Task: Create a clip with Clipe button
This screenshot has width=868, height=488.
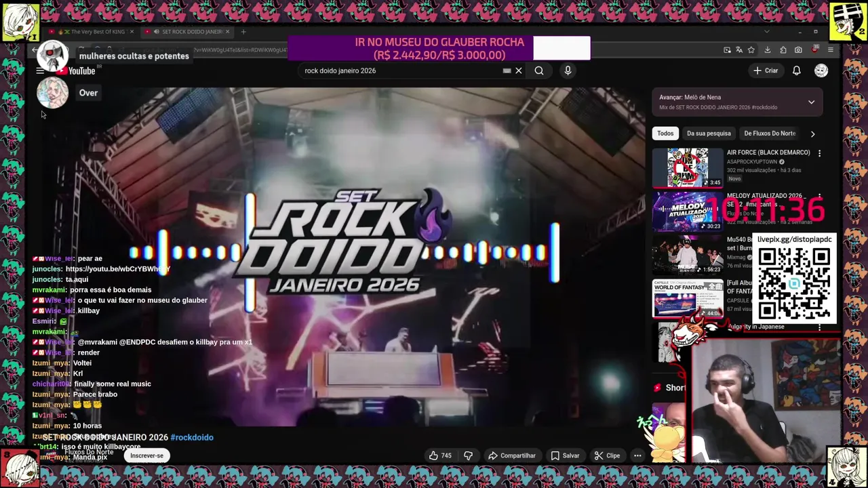Action: (x=607, y=455)
